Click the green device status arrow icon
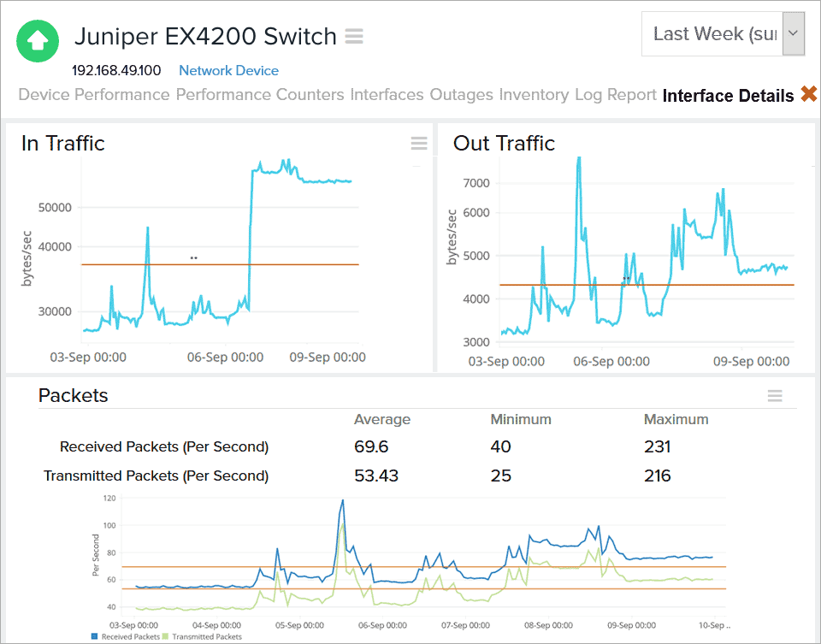The height and width of the screenshot is (644, 821). [x=37, y=41]
